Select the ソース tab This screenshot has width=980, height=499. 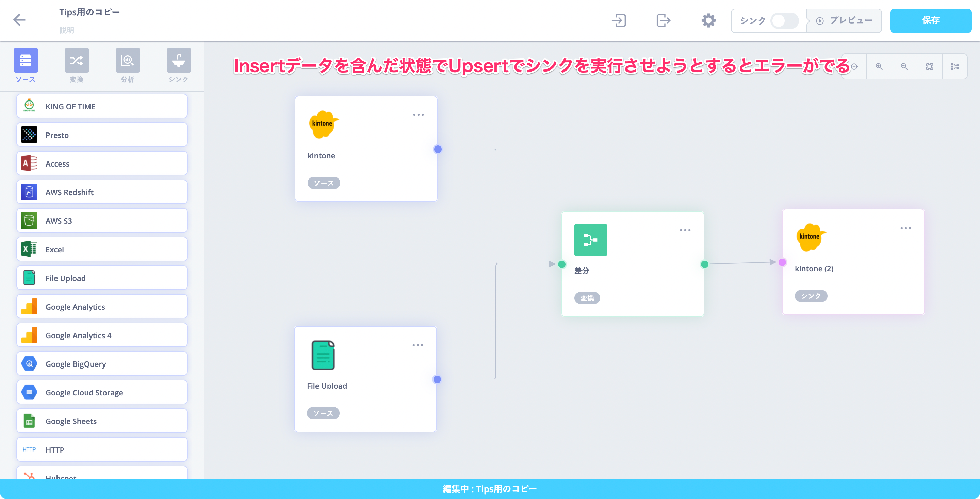pyautogui.click(x=26, y=65)
